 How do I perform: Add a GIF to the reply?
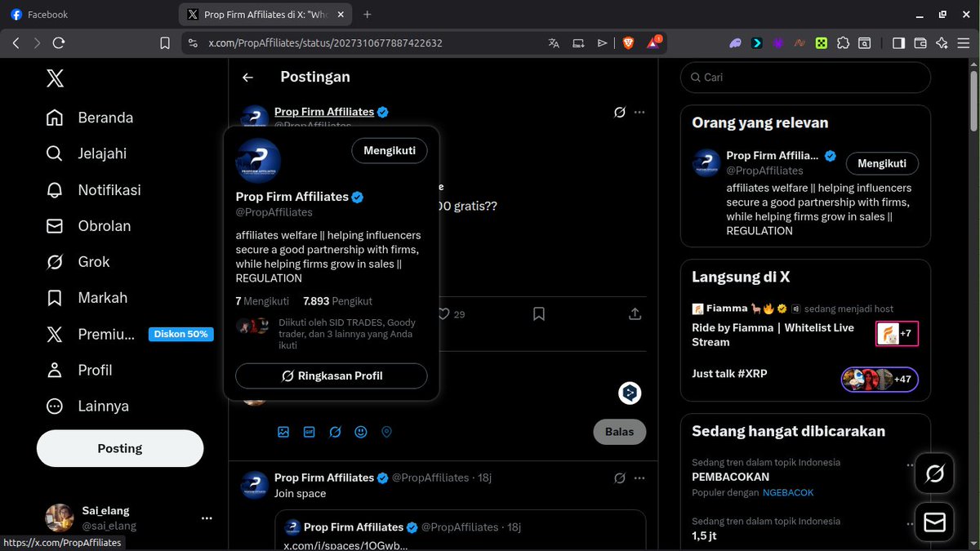310,432
